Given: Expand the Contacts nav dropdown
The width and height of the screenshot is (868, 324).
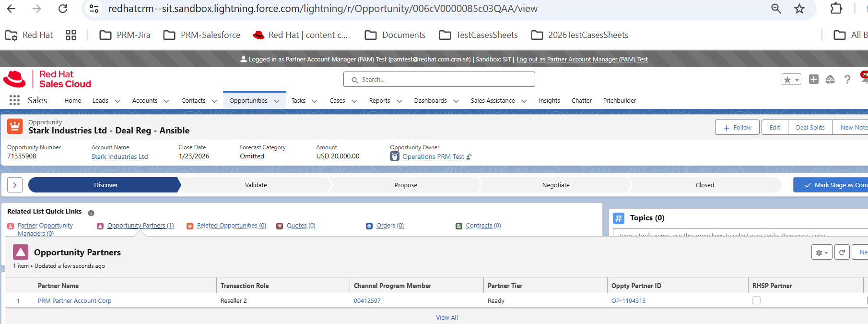Looking at the screenshot, I should [214, 101].
